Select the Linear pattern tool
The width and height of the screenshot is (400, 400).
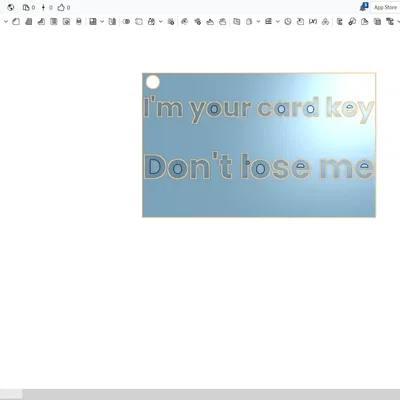pyautogui.click(x=93, y=22)
